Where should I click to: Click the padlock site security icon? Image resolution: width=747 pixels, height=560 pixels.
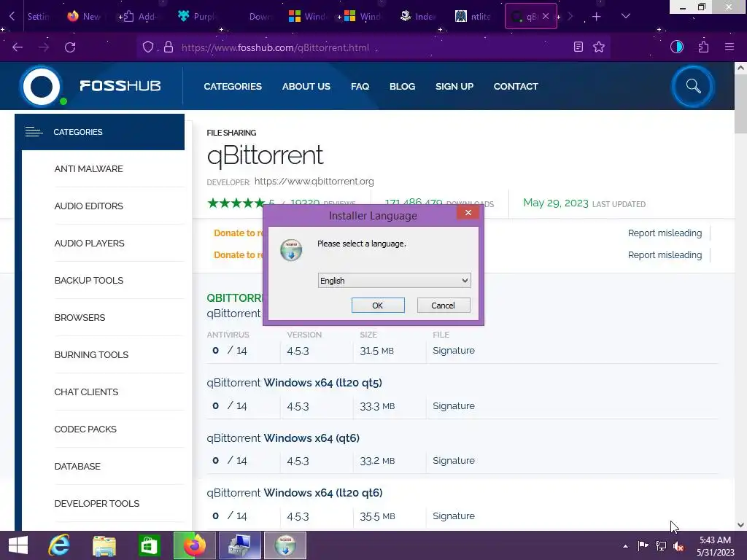coord(169,47)
